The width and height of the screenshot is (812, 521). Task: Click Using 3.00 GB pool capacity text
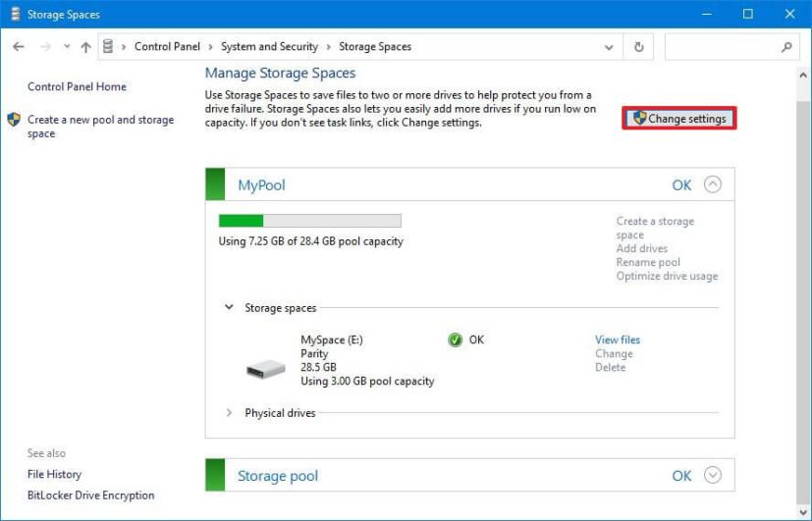(367, 382)
